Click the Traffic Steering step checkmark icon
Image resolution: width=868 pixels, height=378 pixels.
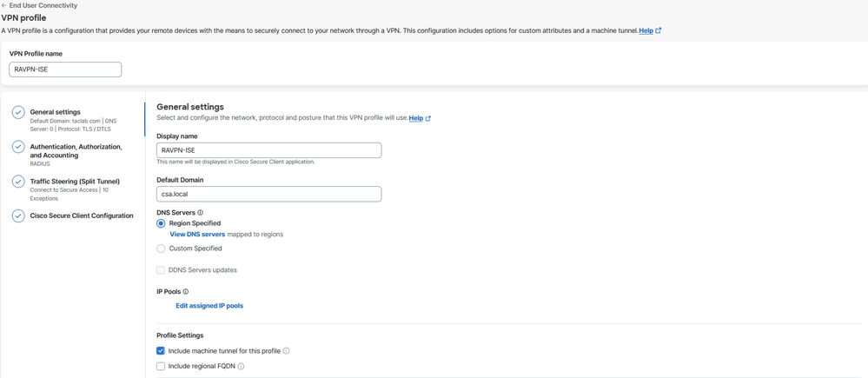(18, 182)
